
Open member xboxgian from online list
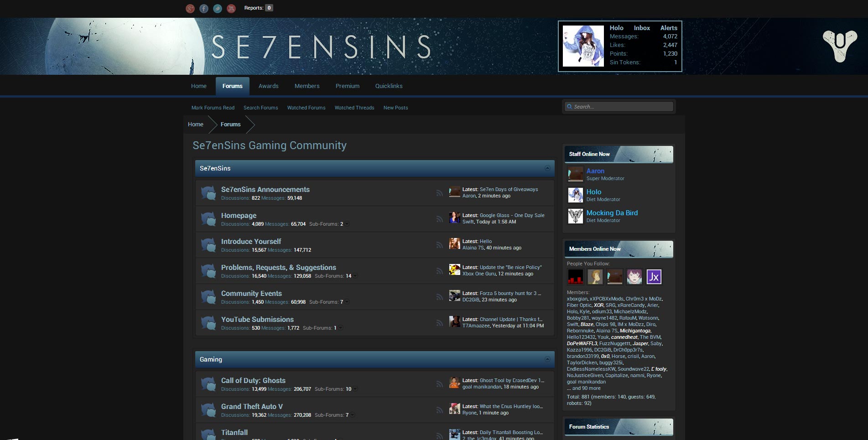pyautogui.click(x=577, y=299)
